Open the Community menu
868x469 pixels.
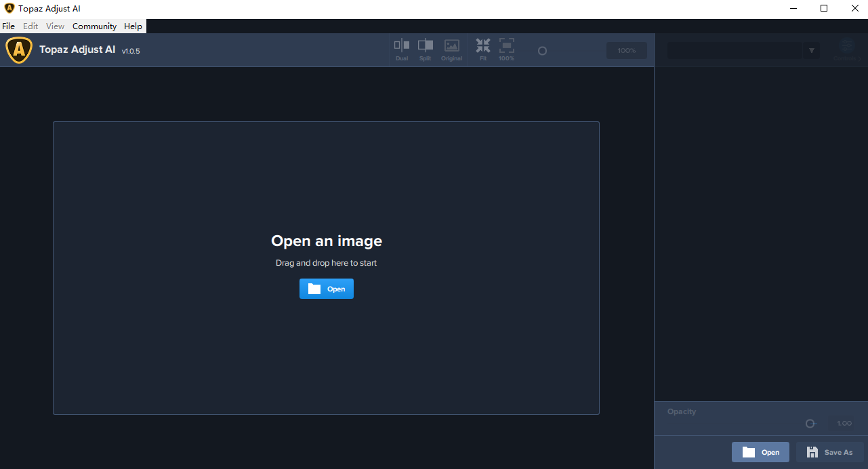(95, 26)
